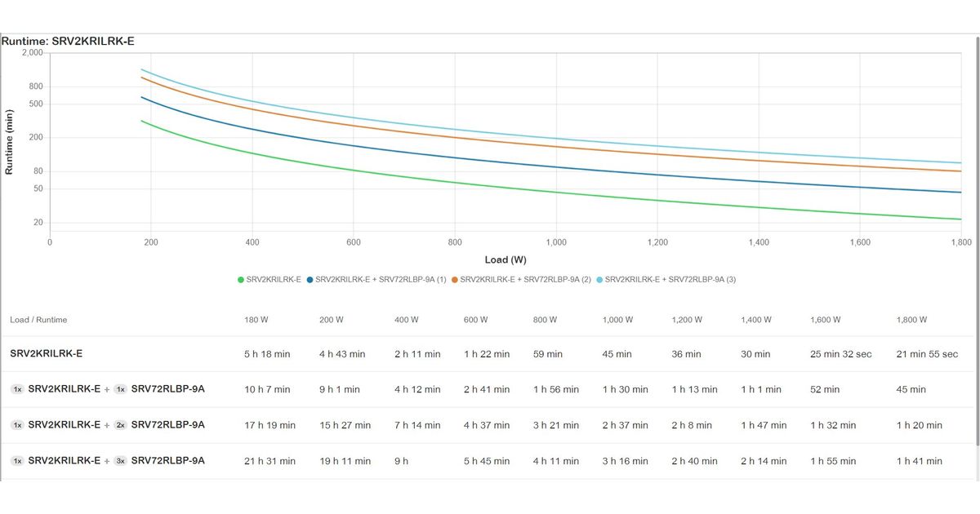Toggle the SRV2KRILRK-E + SRV72RLBP-9A (3) legend label

[x=670, y=280]
